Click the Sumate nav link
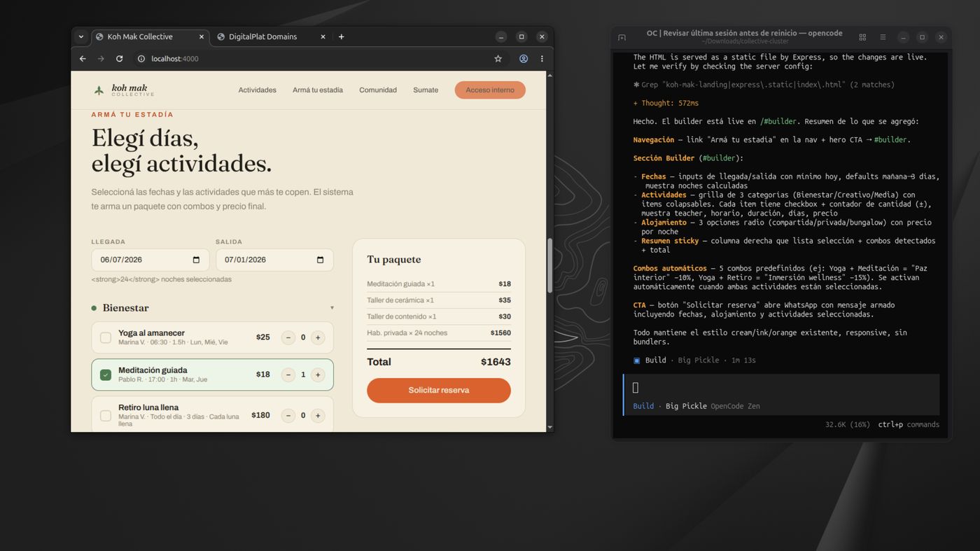 click(426, 90)
